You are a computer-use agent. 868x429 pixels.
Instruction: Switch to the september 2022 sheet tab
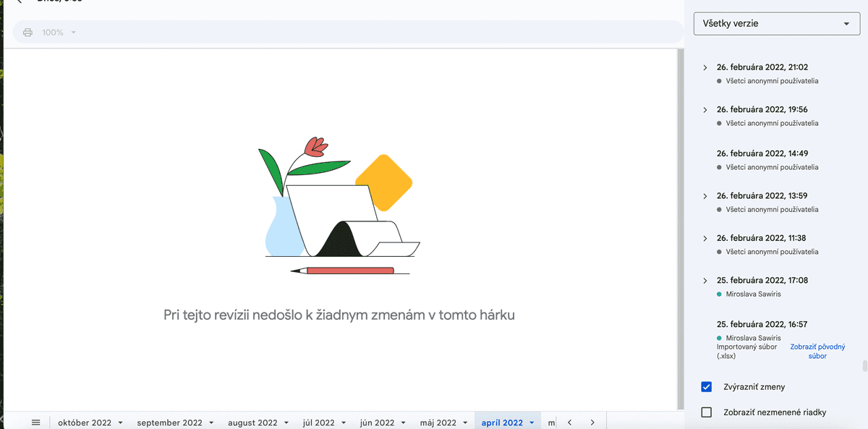click(169, 422)
